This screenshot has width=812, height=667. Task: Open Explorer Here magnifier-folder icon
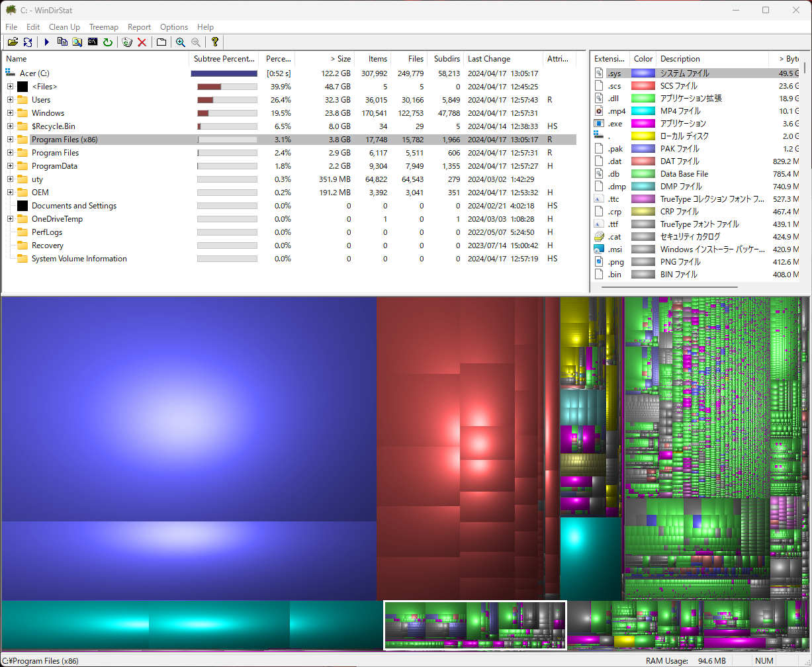click(77, 42)
